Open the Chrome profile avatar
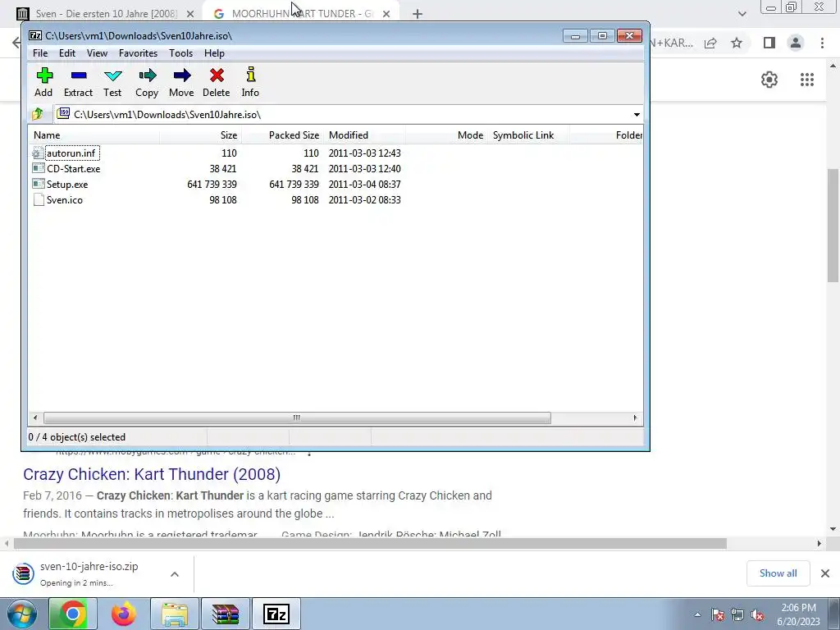840x630 pixels. pos(796,43)
